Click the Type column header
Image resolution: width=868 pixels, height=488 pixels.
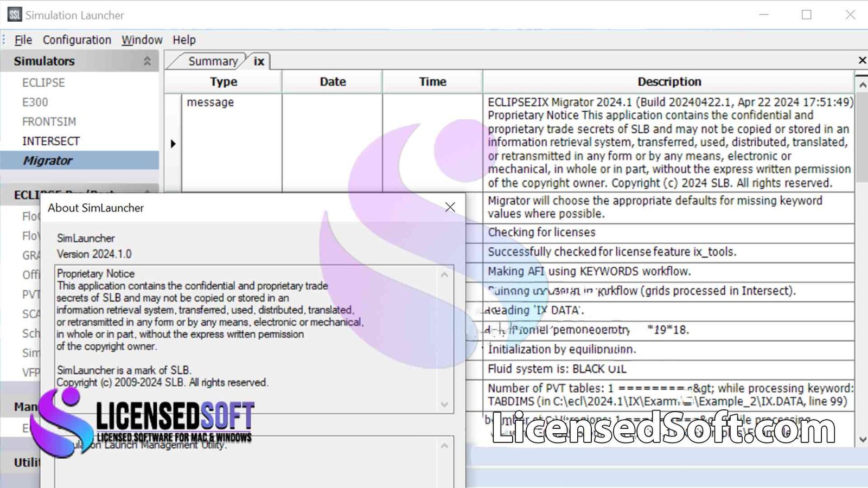[224, 82]
